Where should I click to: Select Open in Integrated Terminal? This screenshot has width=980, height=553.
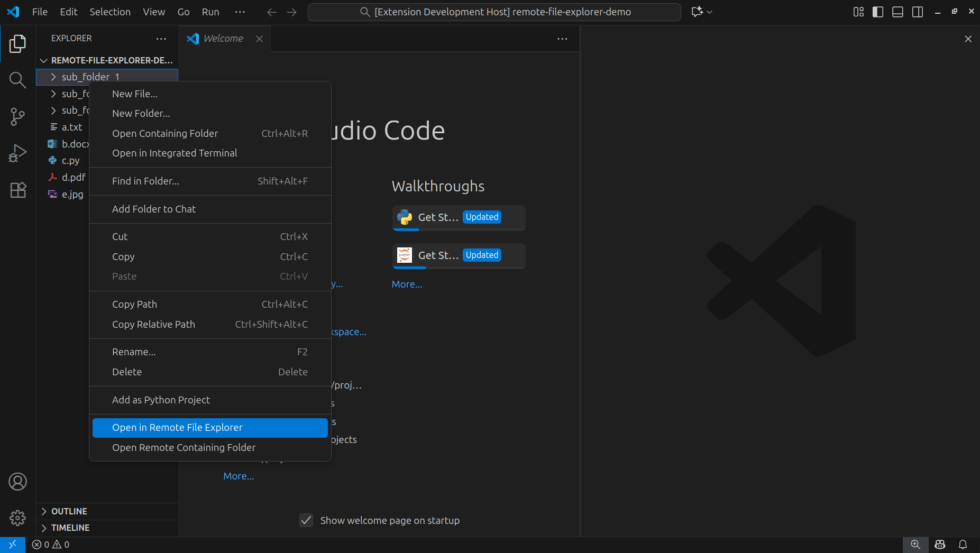tap(210, 153)
